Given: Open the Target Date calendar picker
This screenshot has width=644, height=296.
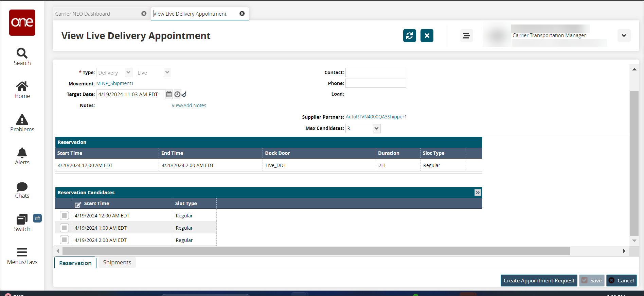Looking at the screenshot, I should click(x=169, y=94).
